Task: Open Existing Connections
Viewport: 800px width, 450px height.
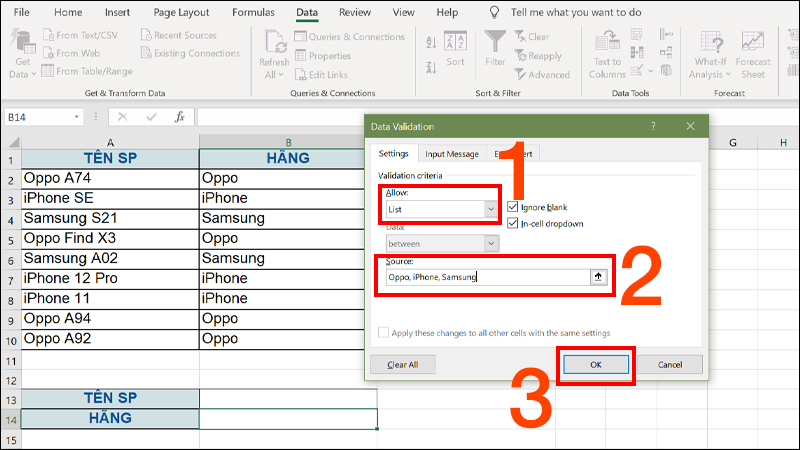Action: point(190,53)
